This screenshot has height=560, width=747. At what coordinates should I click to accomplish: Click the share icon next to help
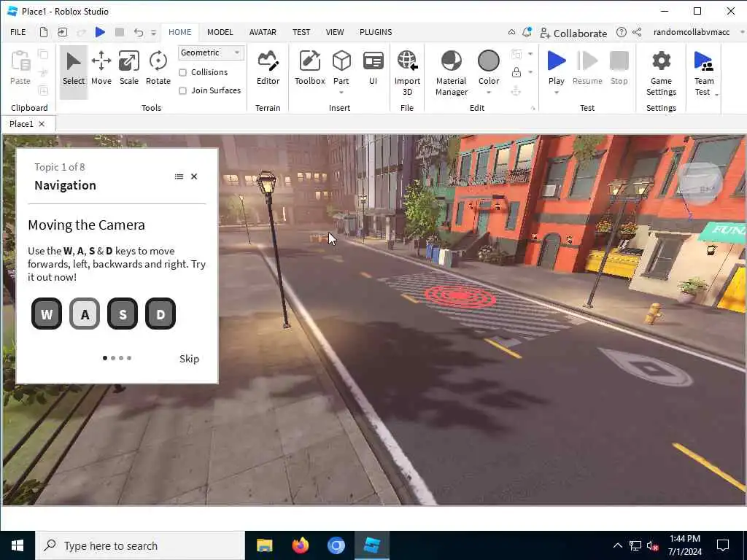point(637,32)
